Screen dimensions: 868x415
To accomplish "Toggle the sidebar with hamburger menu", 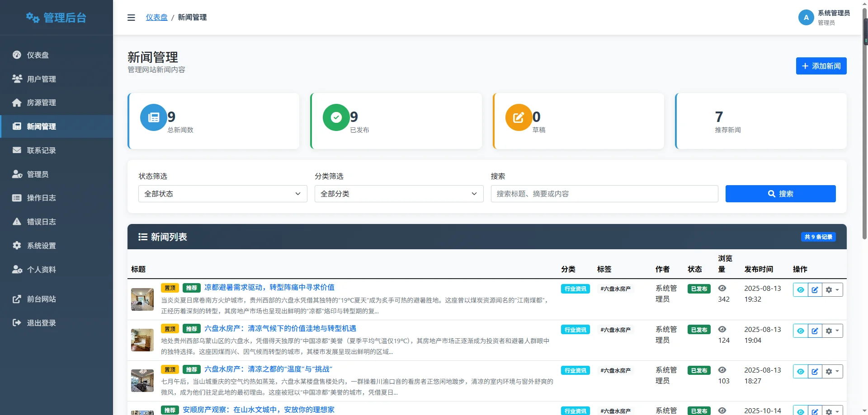I will pyautogui.click(x=131, y=17).
